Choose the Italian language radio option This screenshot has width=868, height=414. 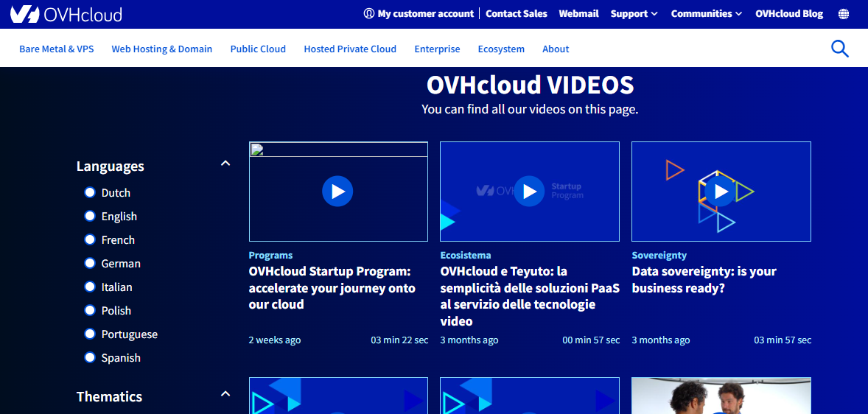pos(90,287)
